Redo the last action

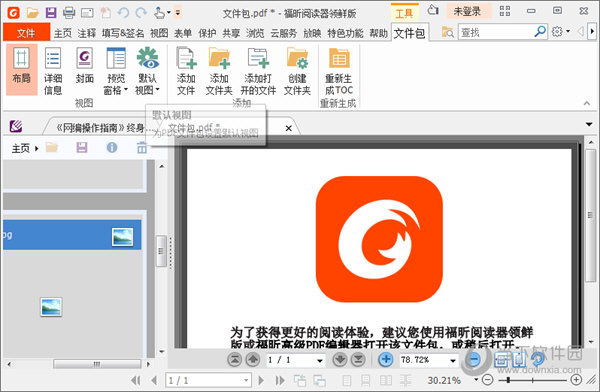pyautogui.click(x=141, y=13)
